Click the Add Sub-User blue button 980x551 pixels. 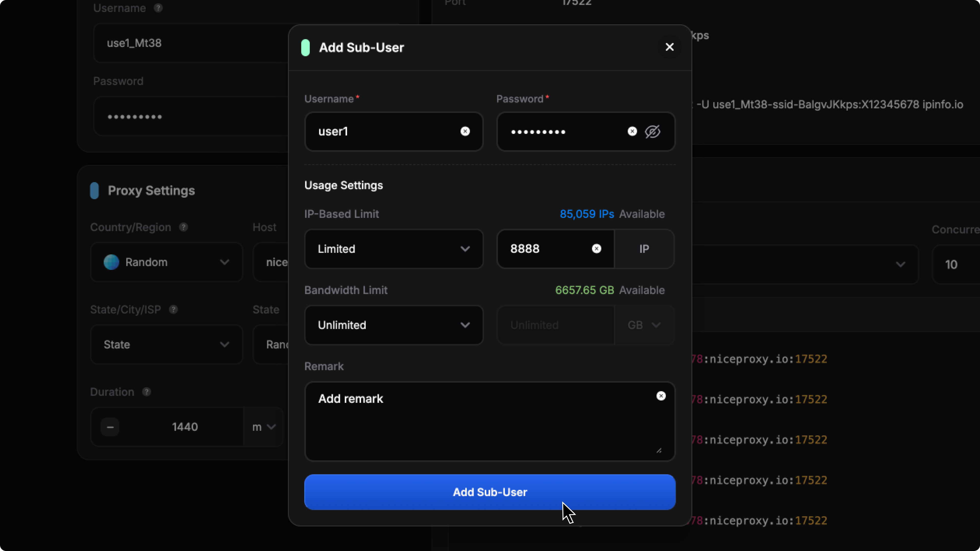pyautogui.click(x=490, y=492)
